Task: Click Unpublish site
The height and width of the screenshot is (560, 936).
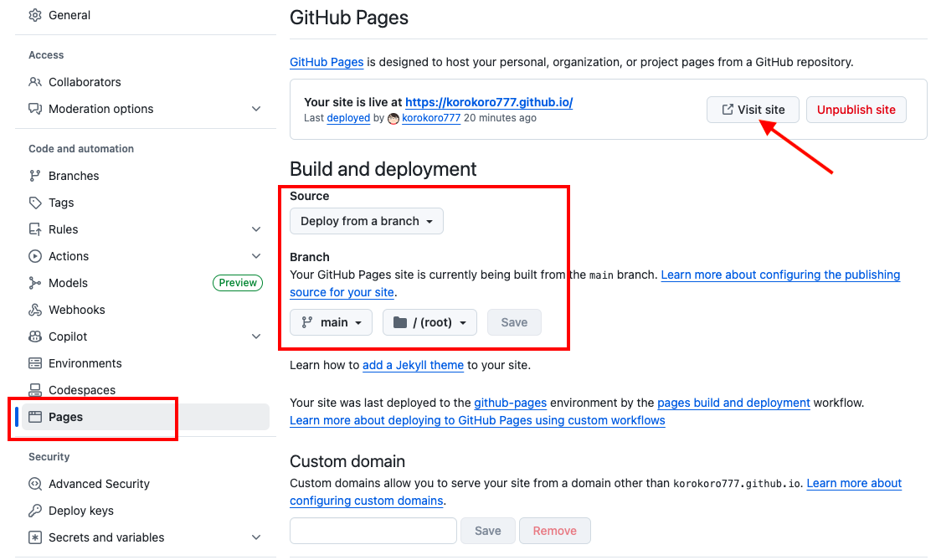Action: click(856, 109)
